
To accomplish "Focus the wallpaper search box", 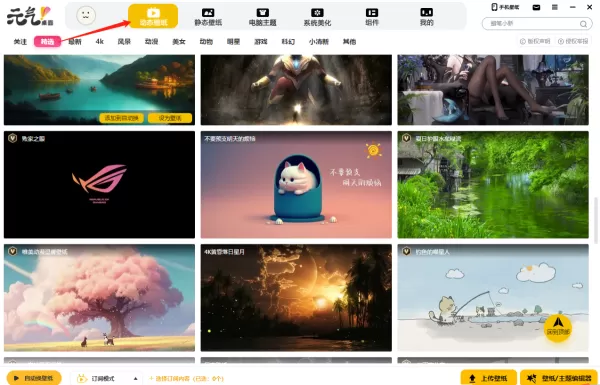I will 537,24.
